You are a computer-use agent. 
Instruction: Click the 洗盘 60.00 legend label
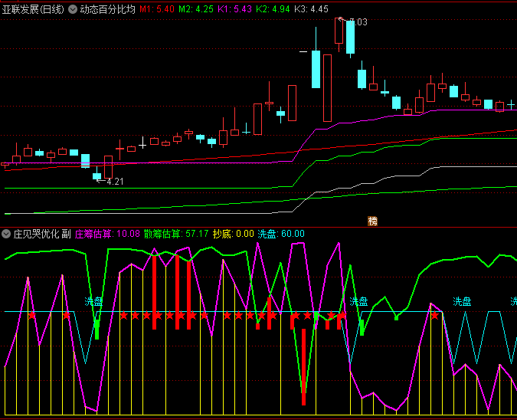pos(280,234)
